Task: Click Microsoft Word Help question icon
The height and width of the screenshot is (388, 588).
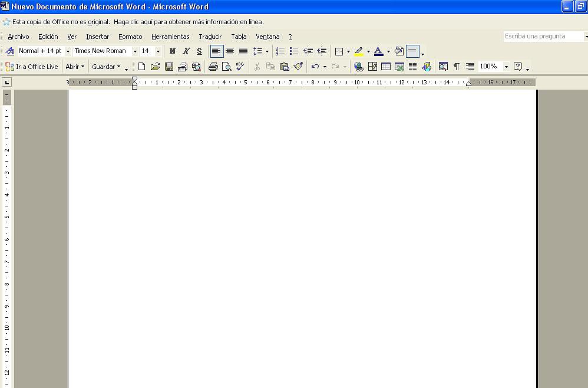Action: pos(517,67)
